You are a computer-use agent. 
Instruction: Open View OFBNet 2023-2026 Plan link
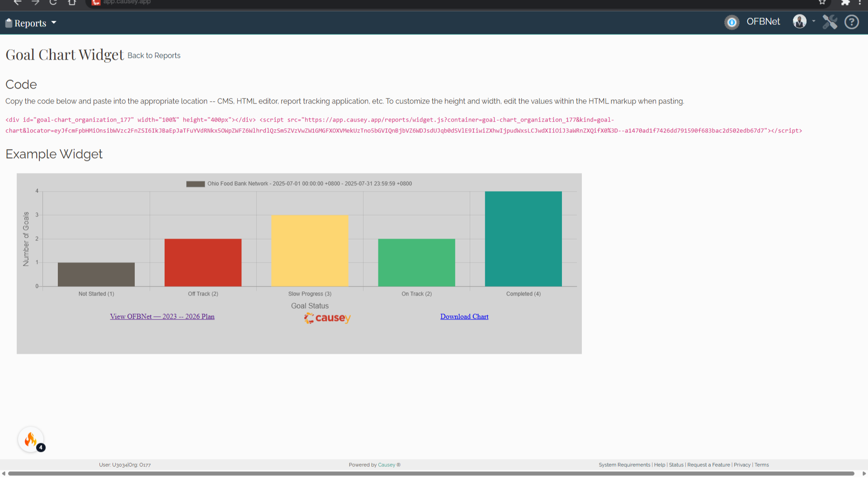pos(162,317)
